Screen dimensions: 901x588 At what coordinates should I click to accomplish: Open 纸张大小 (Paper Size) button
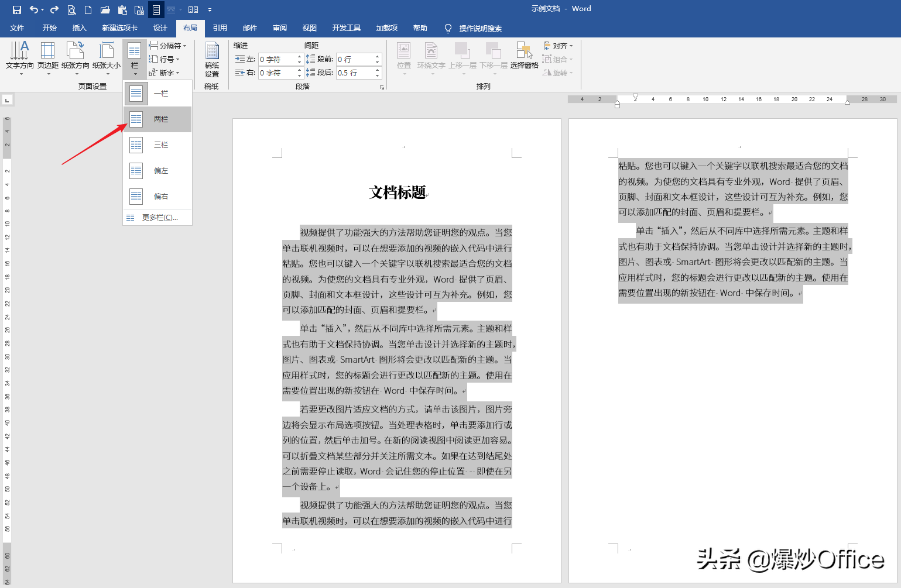pyautogui.click(x=107, y=59)
